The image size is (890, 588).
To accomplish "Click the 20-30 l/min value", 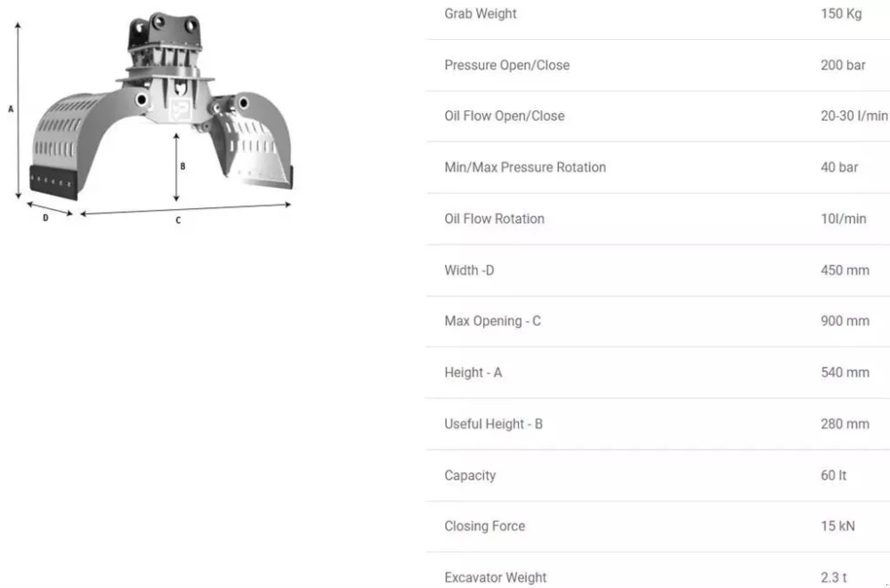I will tap(854, 116).
